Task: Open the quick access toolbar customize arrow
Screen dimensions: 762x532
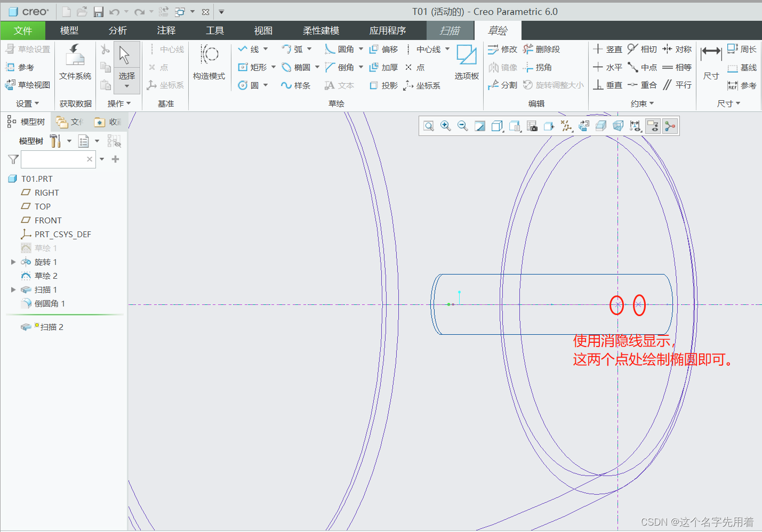Action: (222, 12)
